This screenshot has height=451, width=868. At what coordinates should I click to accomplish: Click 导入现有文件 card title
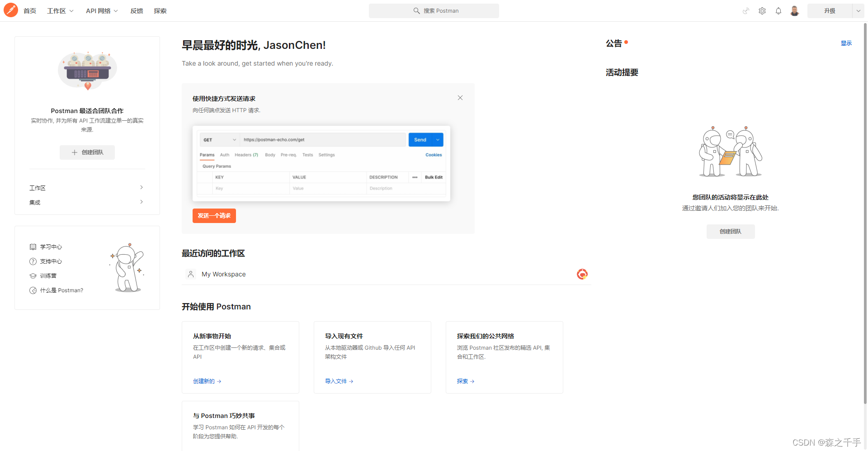(x=344, y=336)
